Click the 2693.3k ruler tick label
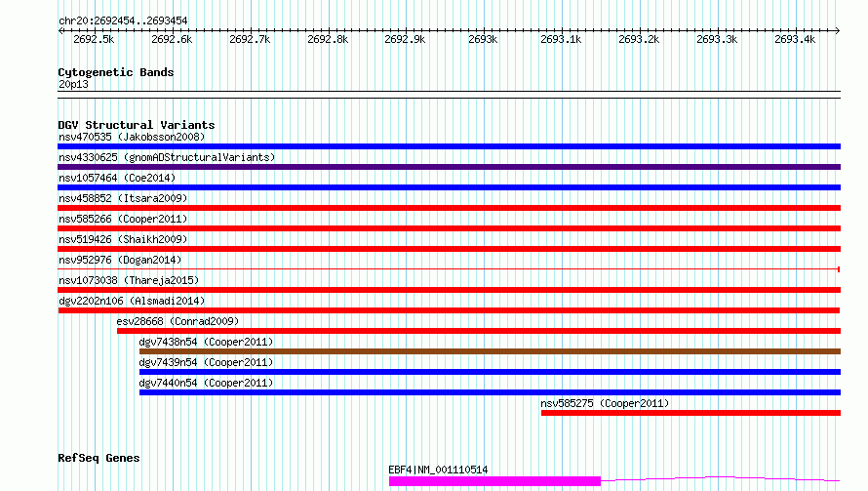 717,39
